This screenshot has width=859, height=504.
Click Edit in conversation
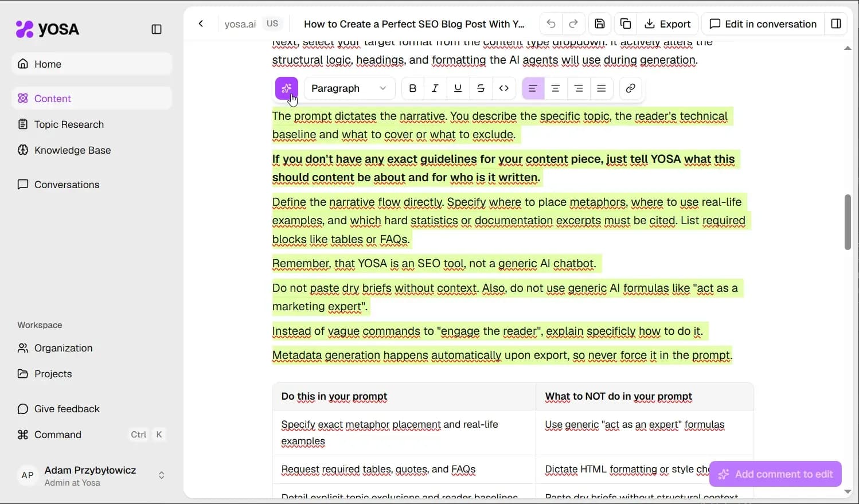[x=763, y=24]
